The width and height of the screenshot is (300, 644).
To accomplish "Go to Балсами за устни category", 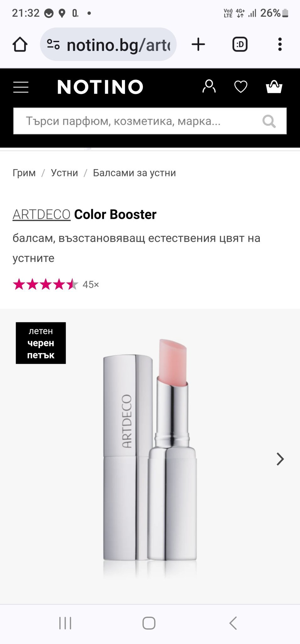I will click(134, 173).
